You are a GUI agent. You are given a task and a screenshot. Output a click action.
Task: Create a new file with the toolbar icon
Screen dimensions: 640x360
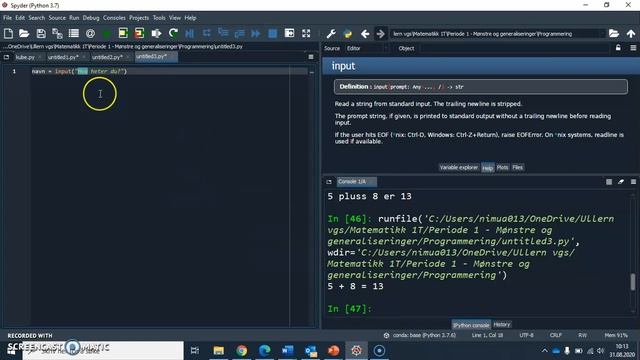coord(8,33)
